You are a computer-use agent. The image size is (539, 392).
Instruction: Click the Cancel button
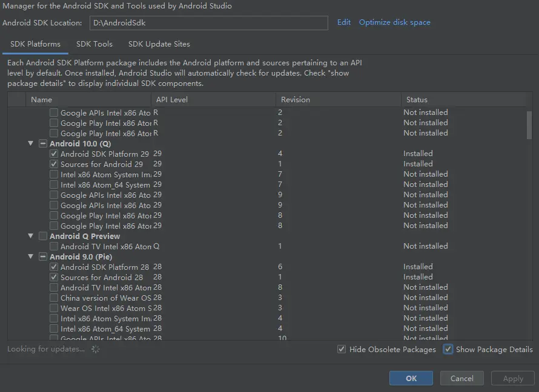click(x=462, y=379)
